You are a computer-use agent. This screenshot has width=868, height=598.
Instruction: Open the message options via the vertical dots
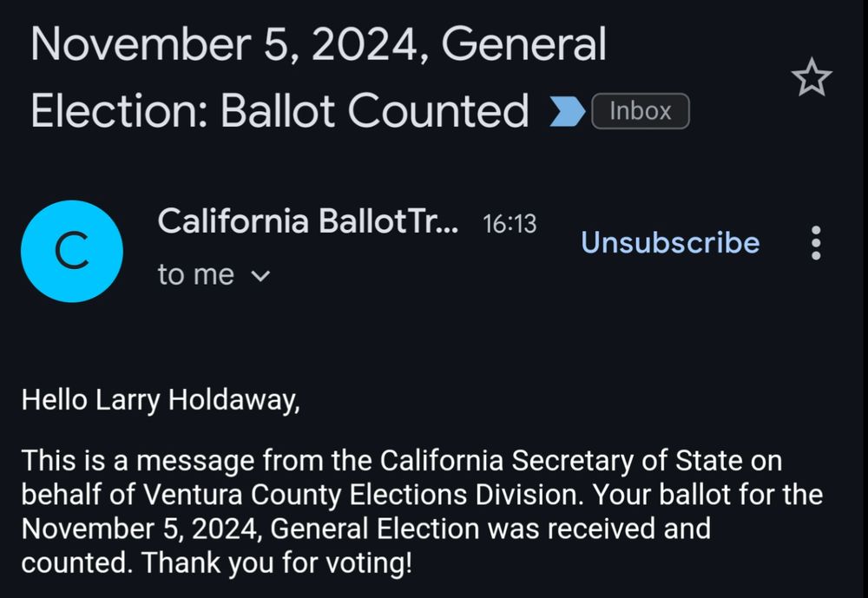[816, 244]
